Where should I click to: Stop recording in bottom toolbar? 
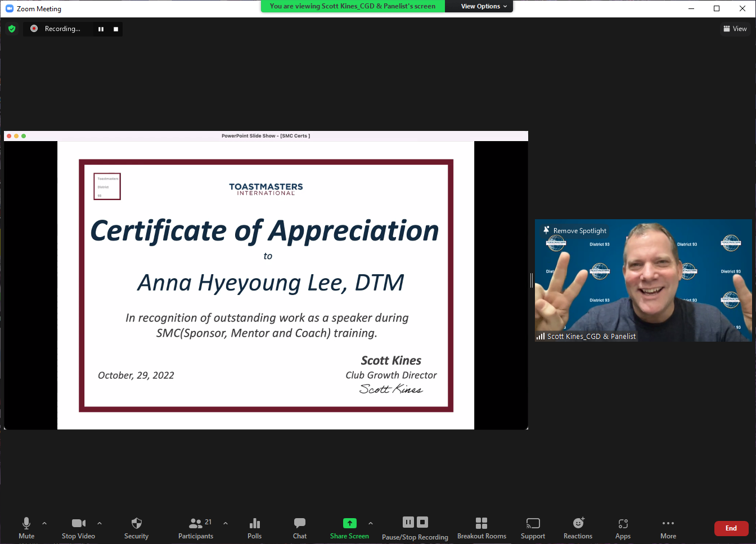point(422,522)
